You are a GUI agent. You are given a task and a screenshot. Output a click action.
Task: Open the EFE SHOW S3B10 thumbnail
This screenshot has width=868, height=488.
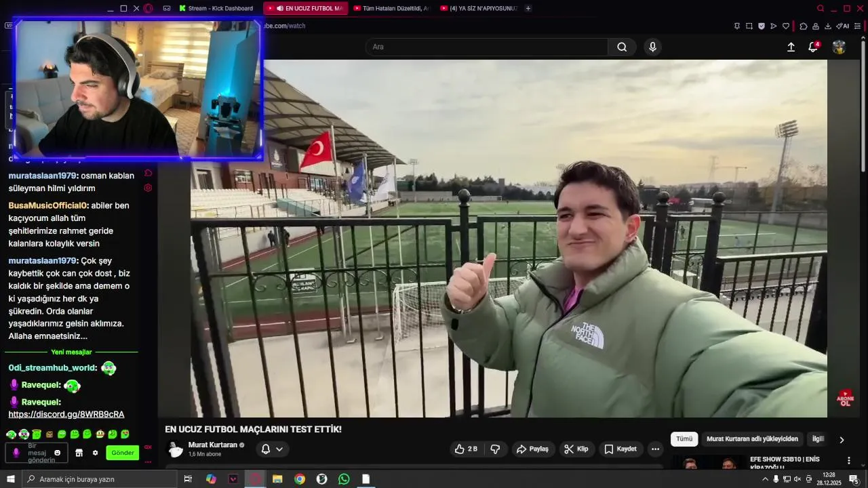coord(709,463)
